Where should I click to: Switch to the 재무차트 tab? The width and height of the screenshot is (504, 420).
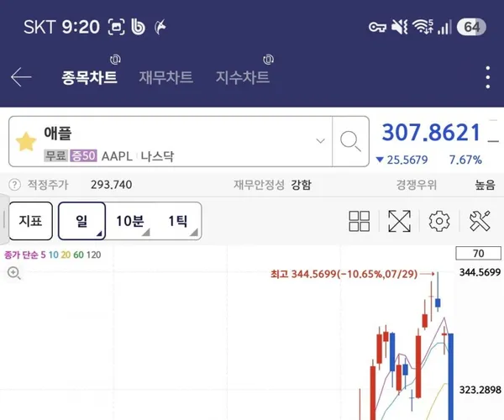coord(165,77)
